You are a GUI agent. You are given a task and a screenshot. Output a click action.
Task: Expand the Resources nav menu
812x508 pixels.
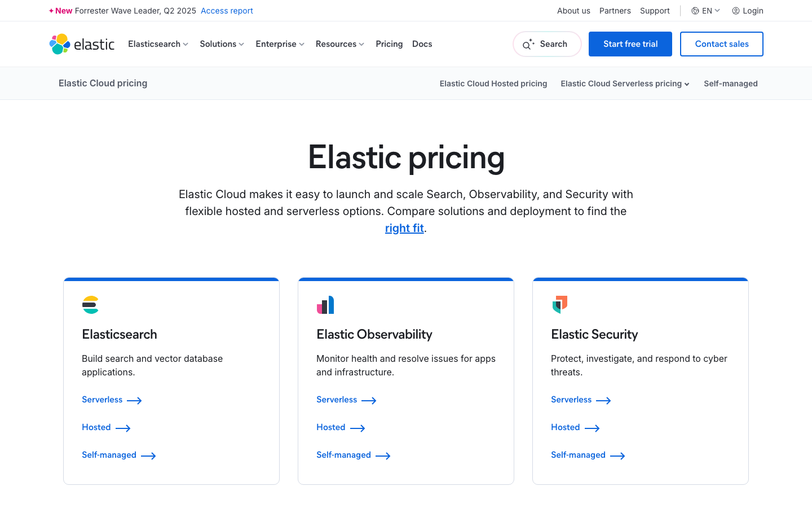[340, 44]
